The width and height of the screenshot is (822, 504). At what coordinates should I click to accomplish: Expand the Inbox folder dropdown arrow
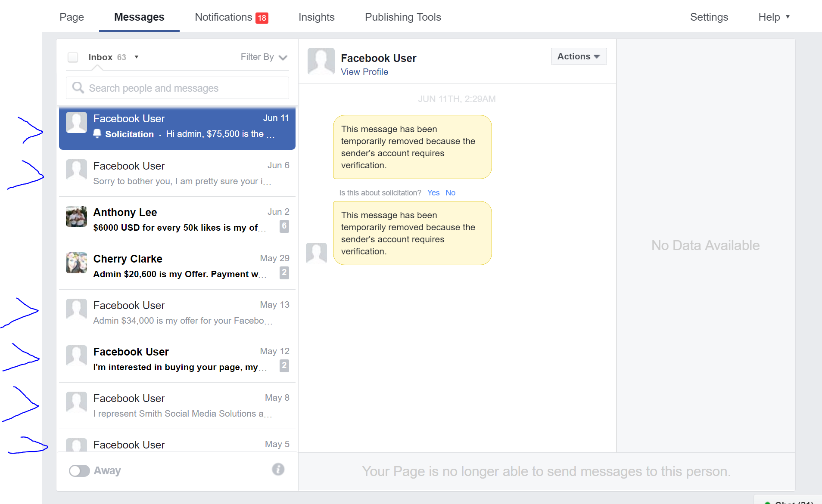tap(137, 57)
